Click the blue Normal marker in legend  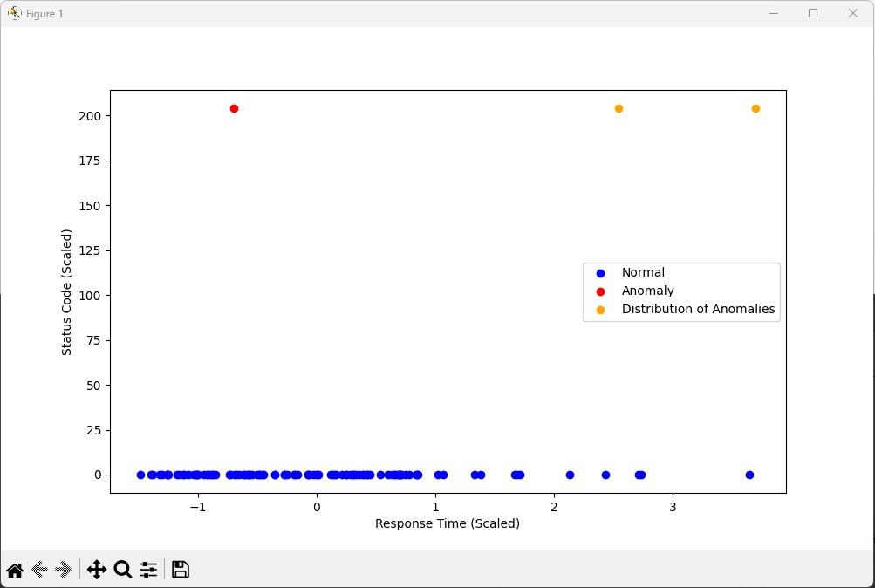pyautogui.click(x=600, y=273)
